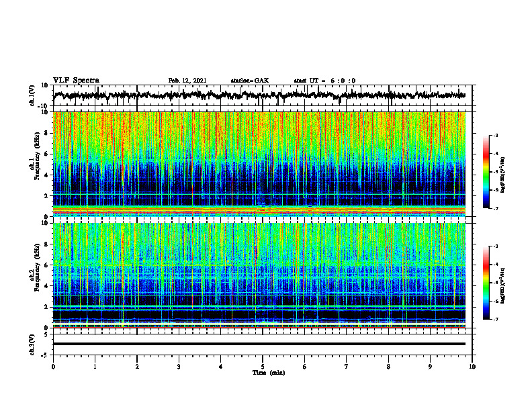Click the ch.3 flat black trace
532x411 pixels.
pos(259,344)
